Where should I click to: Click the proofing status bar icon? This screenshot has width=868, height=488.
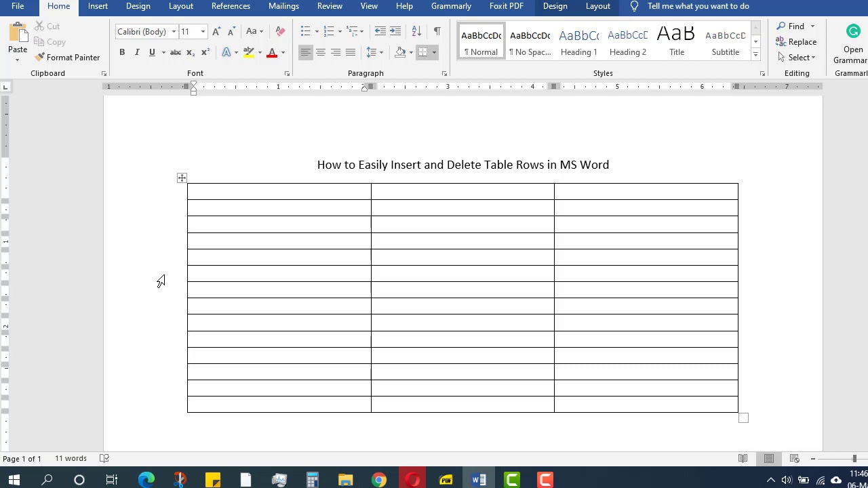coord(104,459)
